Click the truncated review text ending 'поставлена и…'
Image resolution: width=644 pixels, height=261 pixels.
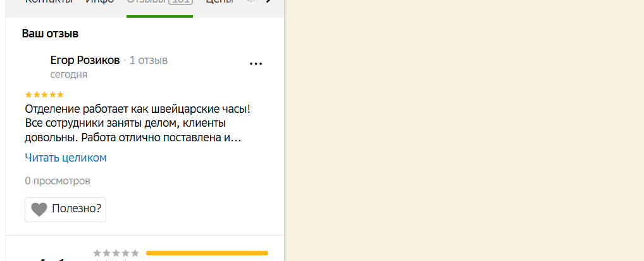coord(137,124)
